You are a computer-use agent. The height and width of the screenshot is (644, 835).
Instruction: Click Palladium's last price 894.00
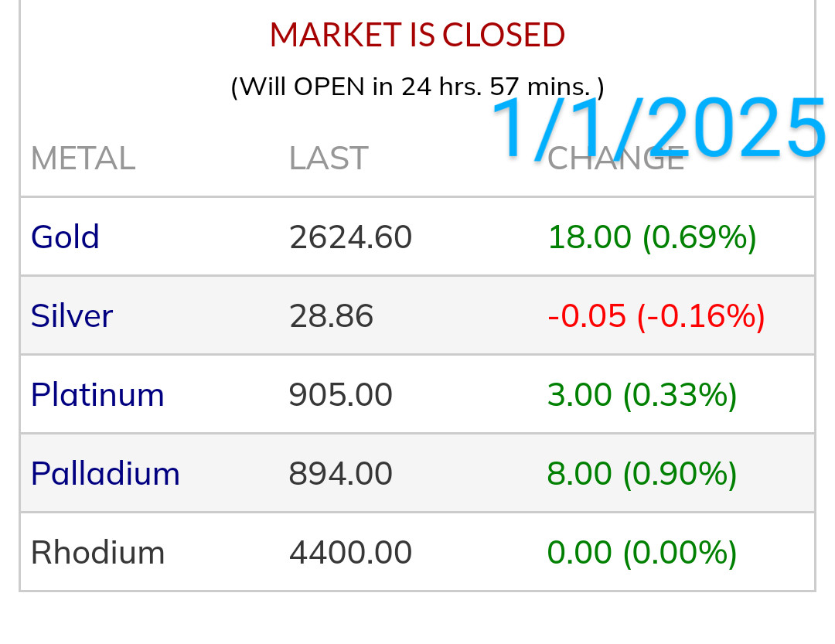click(x=340, y=473)
